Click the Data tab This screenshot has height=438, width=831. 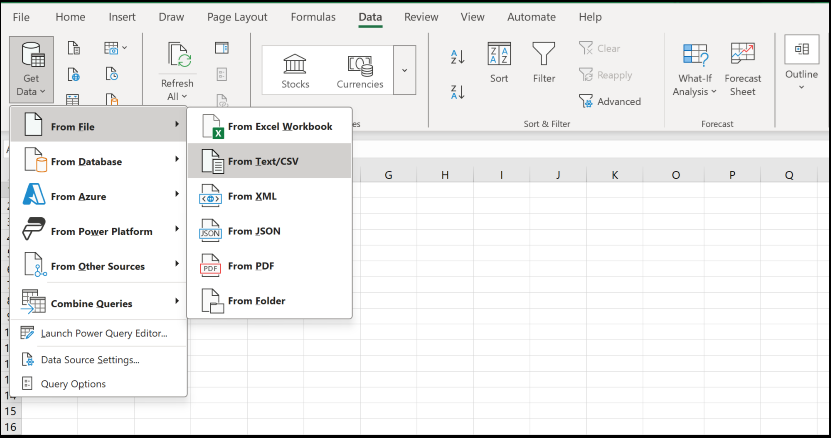pos(370,17)
